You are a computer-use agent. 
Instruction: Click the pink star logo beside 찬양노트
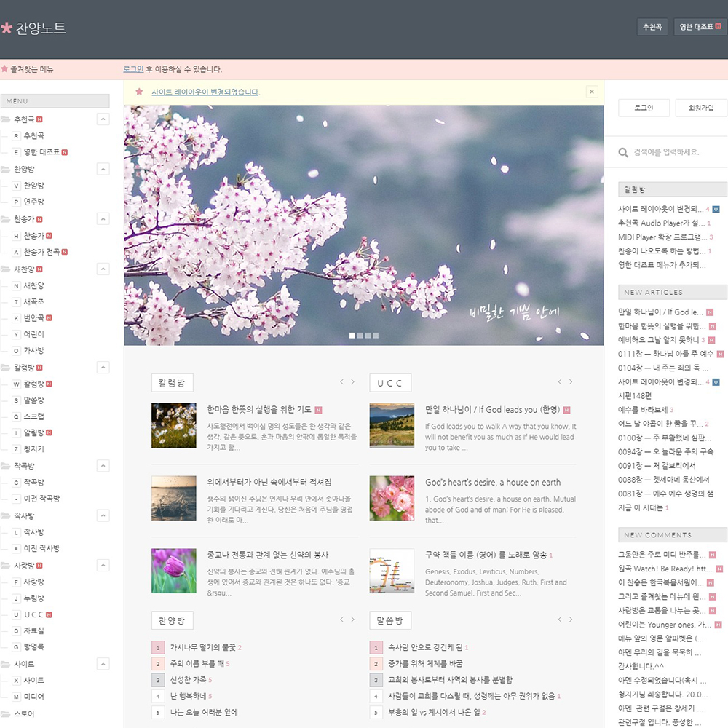7,28
